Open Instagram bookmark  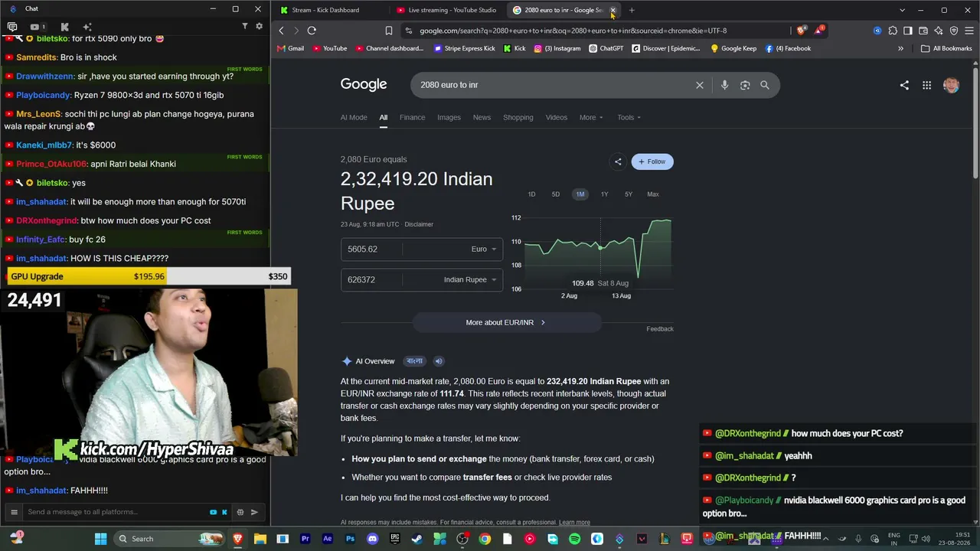[x=557, y=48]
